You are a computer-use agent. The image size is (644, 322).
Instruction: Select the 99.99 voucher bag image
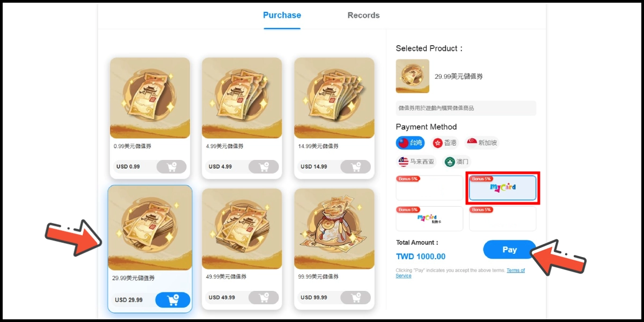[x=334, y=229]
